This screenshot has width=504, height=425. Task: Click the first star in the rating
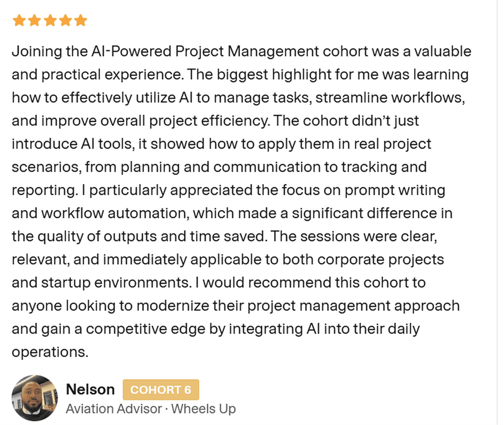coord(19,20)
